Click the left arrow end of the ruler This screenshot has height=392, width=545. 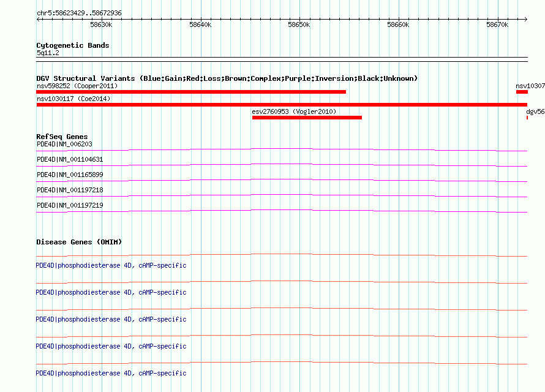[39, 19]
